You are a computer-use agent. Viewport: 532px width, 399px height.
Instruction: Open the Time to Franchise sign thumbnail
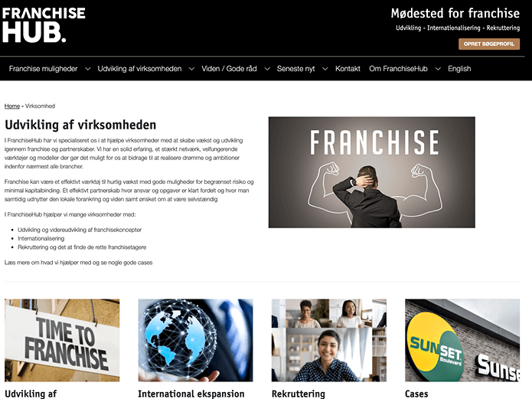(62, 340)
